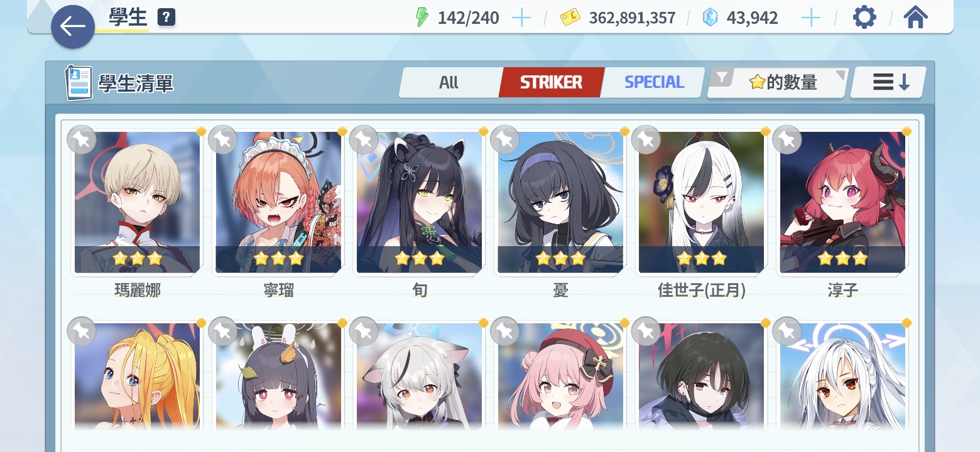980x452 pixels.
Task: Switch to the All tab
Action: 449,82
